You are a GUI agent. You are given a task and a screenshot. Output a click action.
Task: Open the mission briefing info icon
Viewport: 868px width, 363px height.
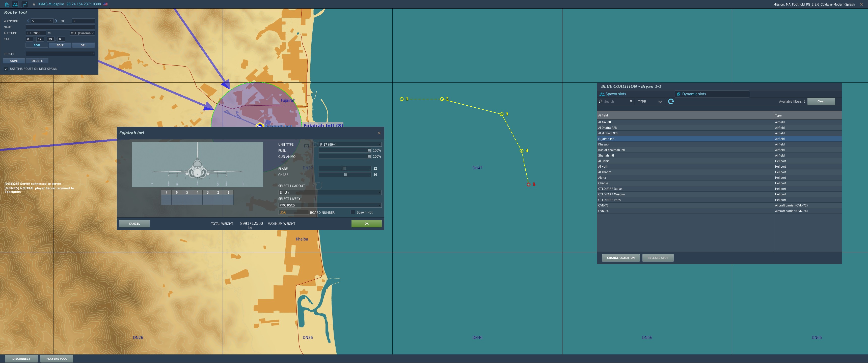click(x=7, y=4)
